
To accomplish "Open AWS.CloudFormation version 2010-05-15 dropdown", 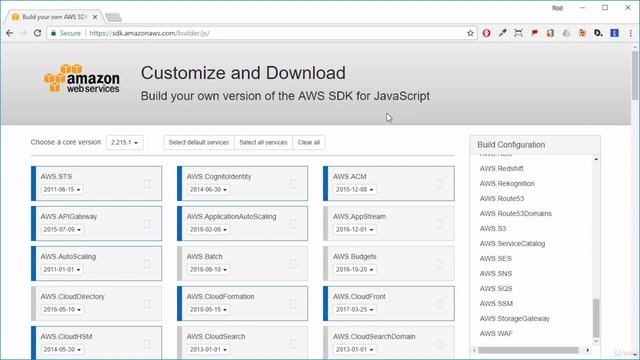I will click(x=208, y=310).
